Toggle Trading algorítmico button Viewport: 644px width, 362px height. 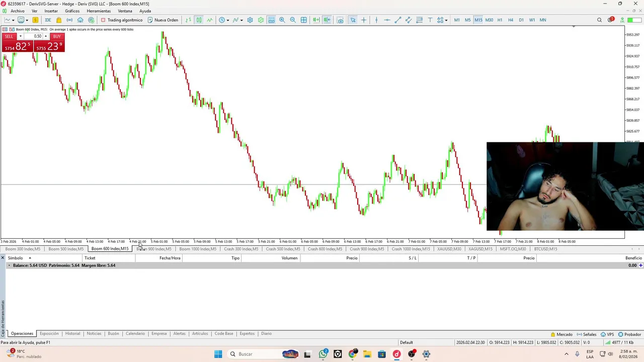click(122, 20)
